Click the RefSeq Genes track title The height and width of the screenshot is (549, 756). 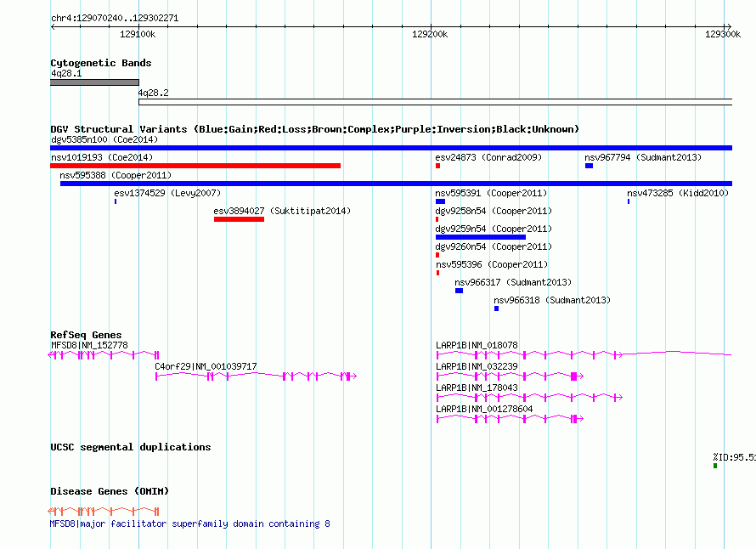tap(86, 335)
